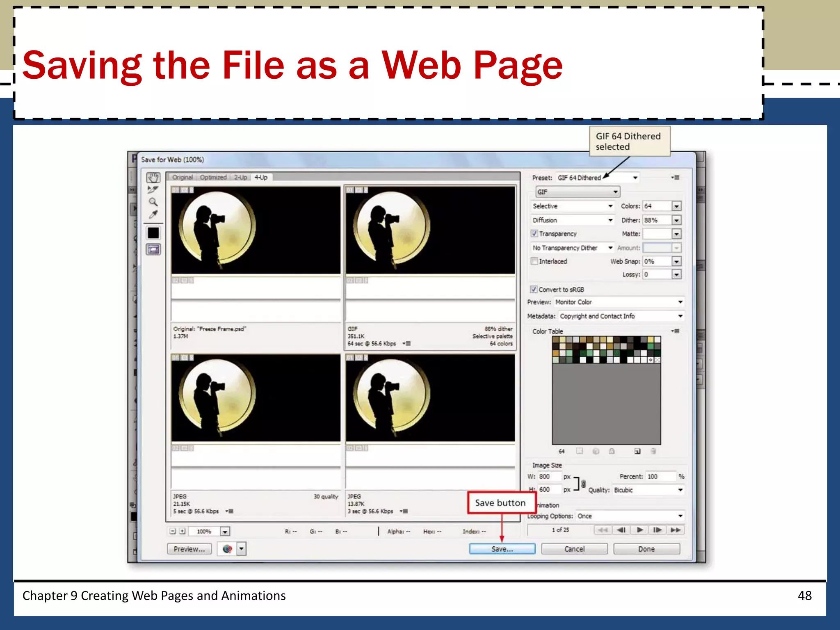Toggle slices visibility button in toolbox
Image resolution: width=840 pixels, height=630 pixels.
pos(153,249)
